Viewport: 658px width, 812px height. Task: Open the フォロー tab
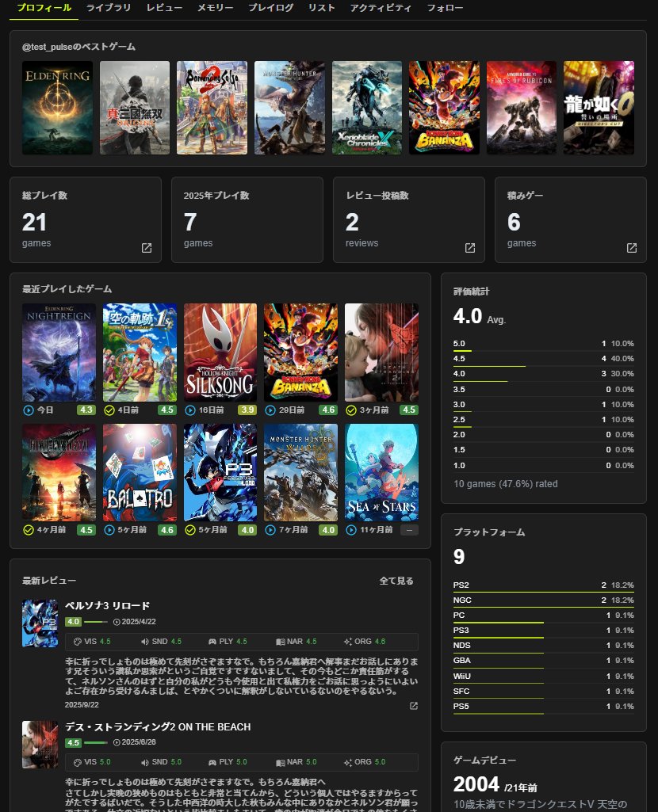click(x=445, y=8)
